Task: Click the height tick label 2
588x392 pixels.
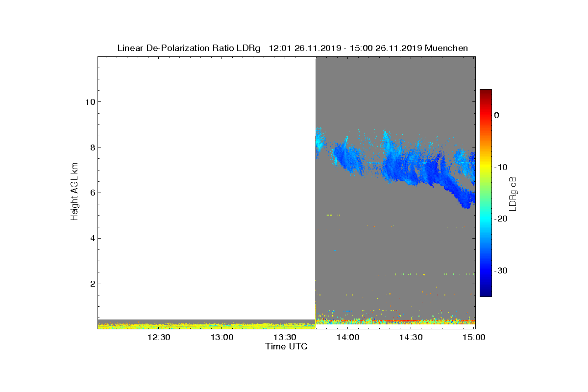Action: (x=92, y=284)
